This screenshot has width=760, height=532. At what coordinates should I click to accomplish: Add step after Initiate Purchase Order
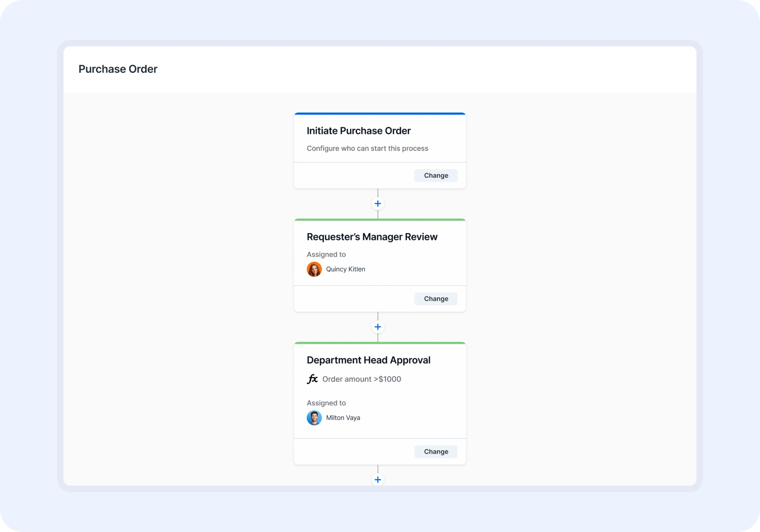coord(378,204)
